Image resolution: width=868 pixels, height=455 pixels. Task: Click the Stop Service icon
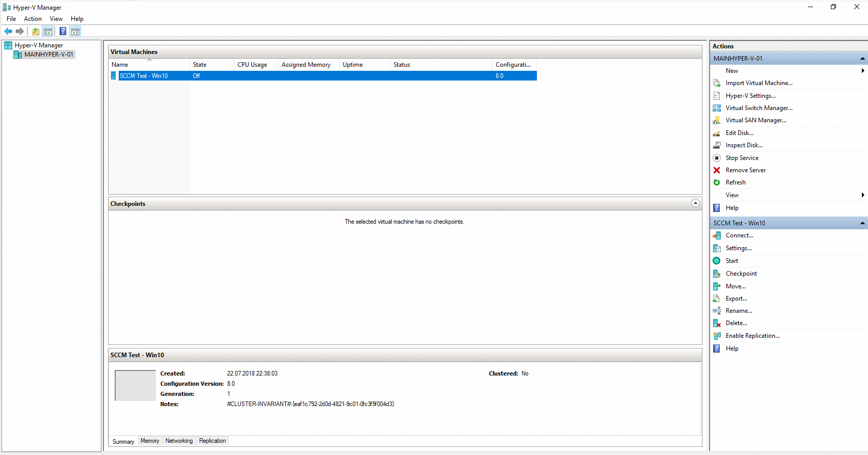pyautogui.click(x=717, y=158)
